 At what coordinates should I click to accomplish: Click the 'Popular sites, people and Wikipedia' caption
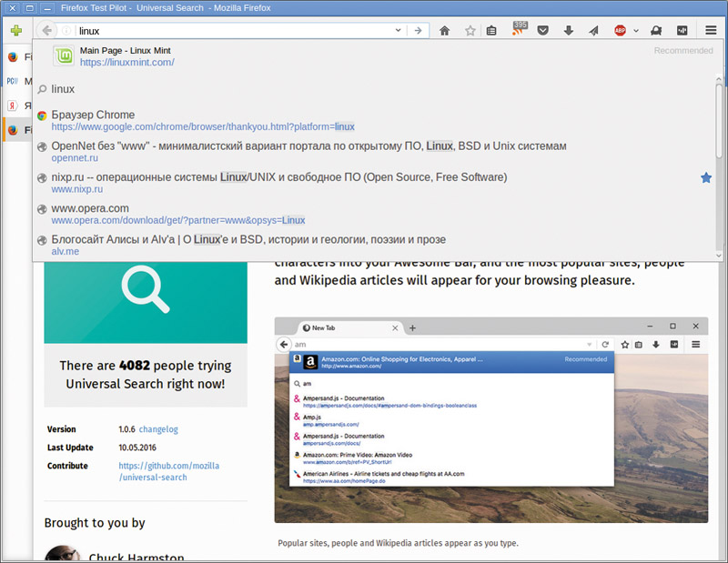(x=398, y=543)
